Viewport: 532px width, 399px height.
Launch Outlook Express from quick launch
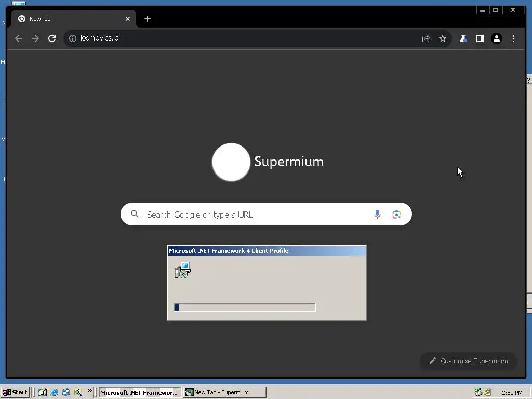coord(66,393)
